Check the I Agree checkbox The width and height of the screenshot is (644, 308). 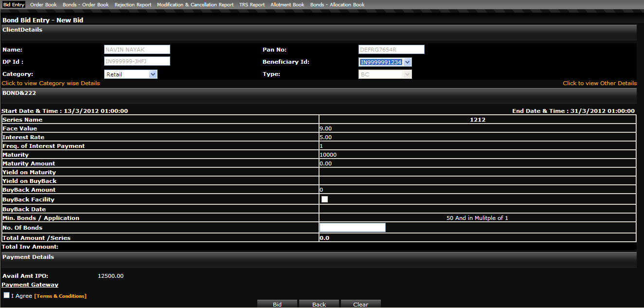[6, 295]
